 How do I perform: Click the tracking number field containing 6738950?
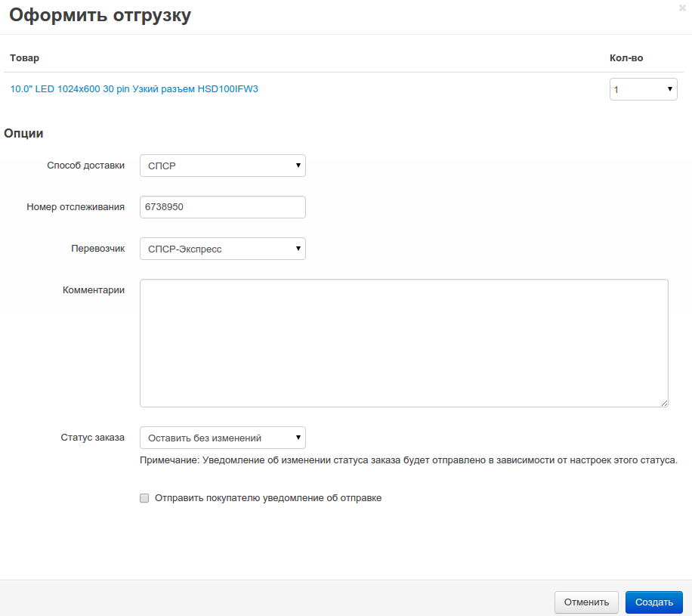[x=223, y=207]
